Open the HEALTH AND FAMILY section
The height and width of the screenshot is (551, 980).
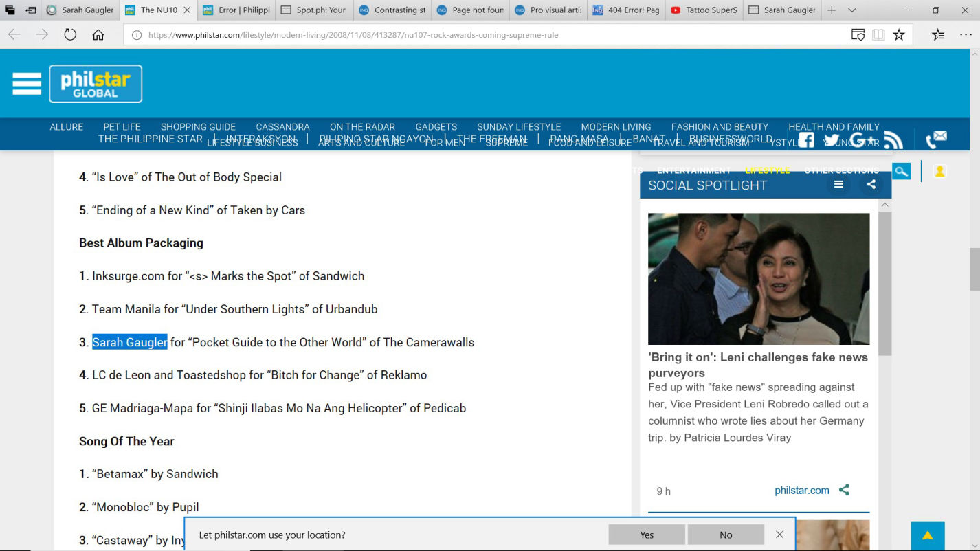pos(834,127)
